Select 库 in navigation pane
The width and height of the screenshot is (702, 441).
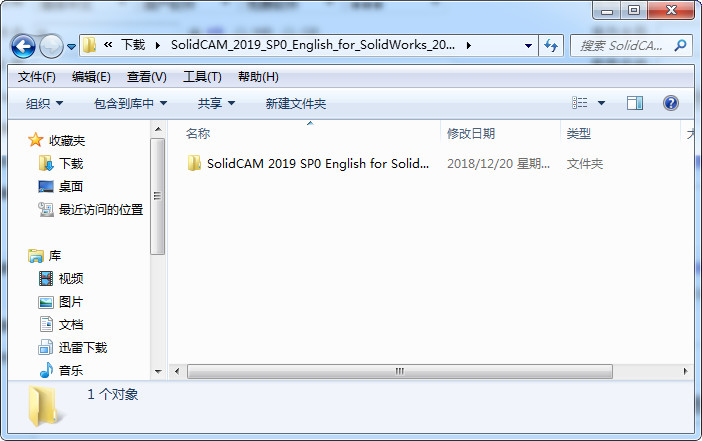[55, 256]
